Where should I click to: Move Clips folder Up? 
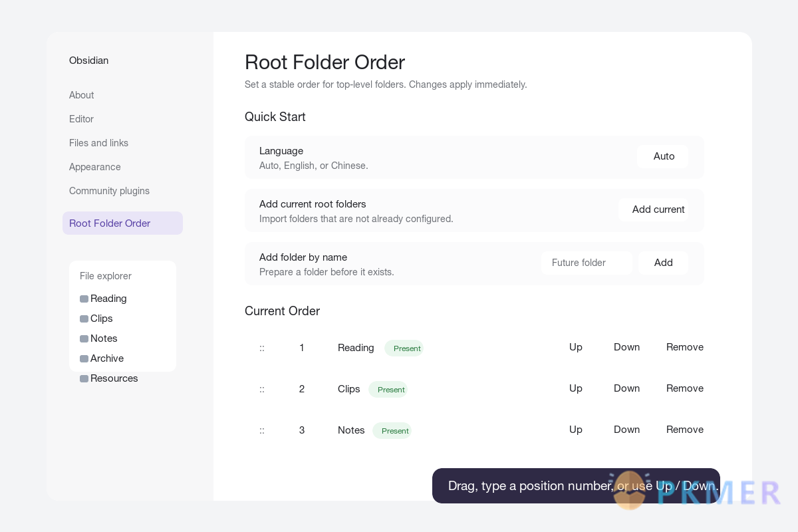(x=576, y=388)
